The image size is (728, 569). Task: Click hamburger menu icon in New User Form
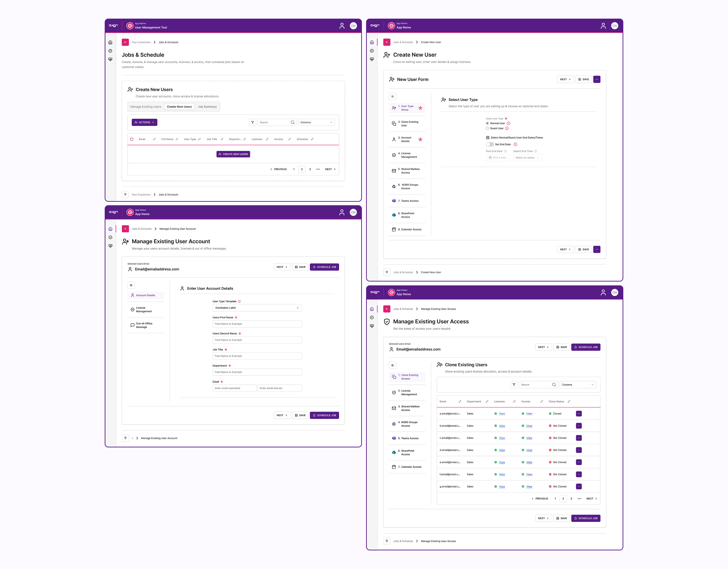point(392,96)
